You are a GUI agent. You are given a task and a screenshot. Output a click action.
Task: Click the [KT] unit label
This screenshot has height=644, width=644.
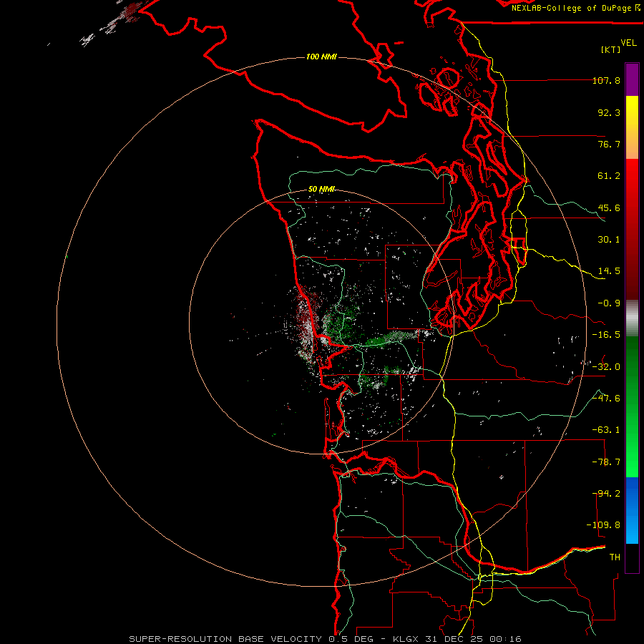610,49
